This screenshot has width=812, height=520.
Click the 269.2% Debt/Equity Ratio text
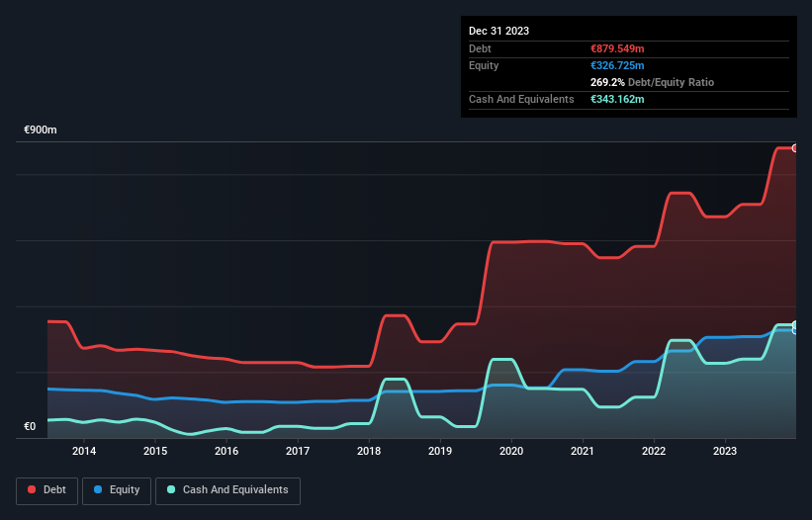click(x=652, y=82)
